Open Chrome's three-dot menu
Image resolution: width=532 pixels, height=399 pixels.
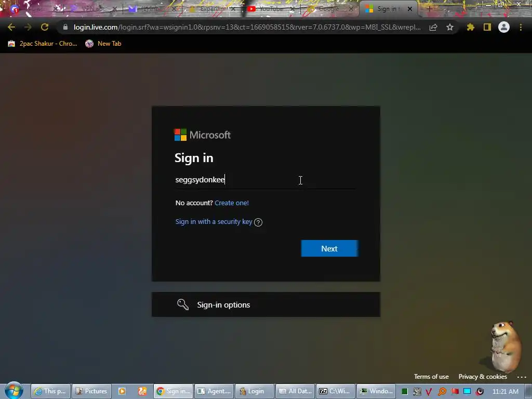click(521, 27)
